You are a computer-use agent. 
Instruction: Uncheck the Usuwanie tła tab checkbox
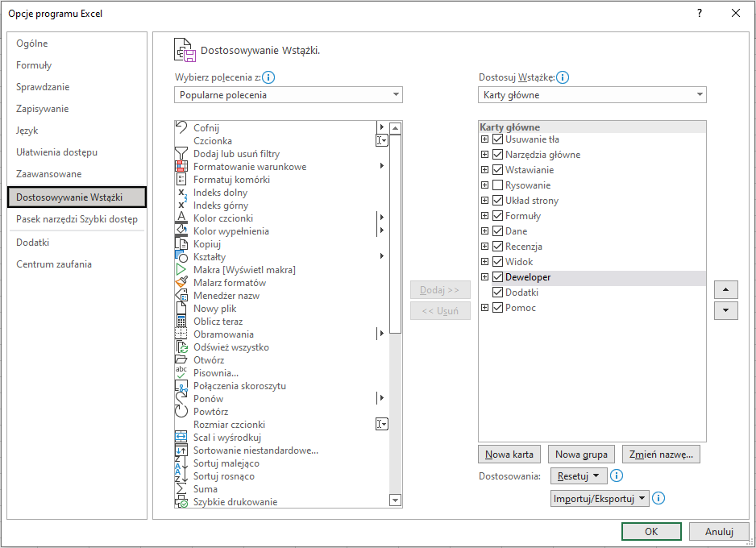(497, 139)
